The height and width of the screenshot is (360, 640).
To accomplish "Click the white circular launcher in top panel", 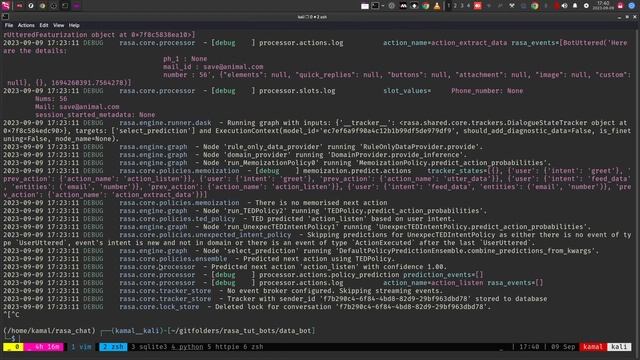I will [x=31, y=6].
